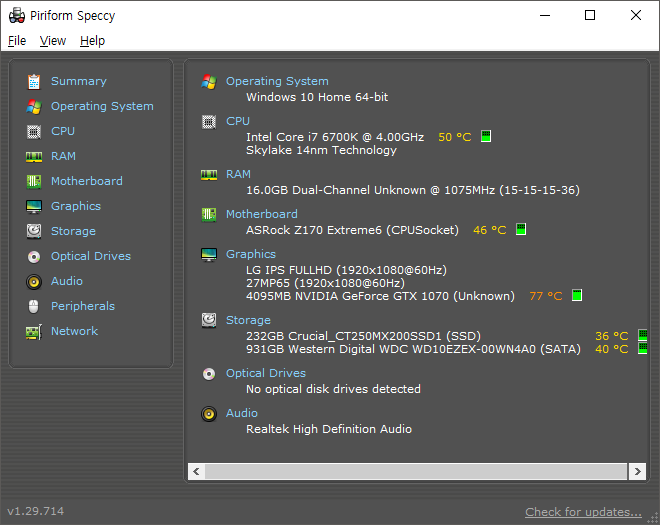Click the Network card icon in sidebar
Viewport: 660px width, 525px height.
coord(34,332)
